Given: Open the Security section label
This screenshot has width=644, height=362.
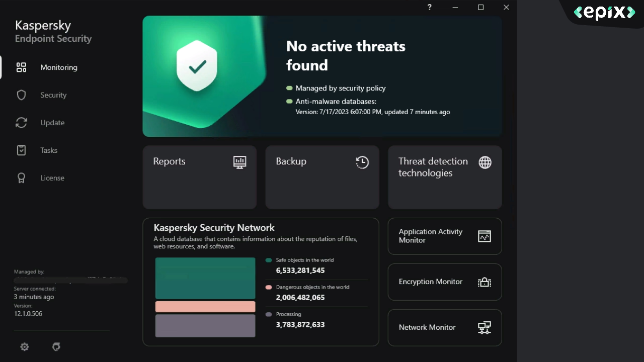Looking at the screenshot, I should (x=53, y=95).
